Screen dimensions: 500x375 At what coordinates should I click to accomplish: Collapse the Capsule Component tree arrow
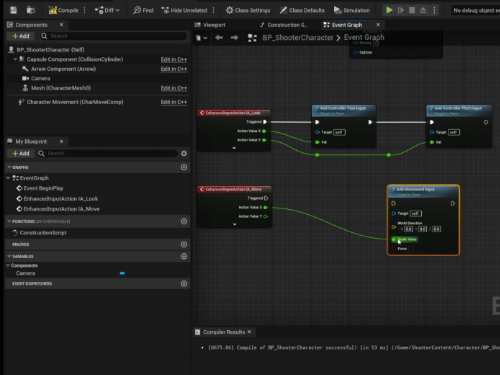(15, 59)
